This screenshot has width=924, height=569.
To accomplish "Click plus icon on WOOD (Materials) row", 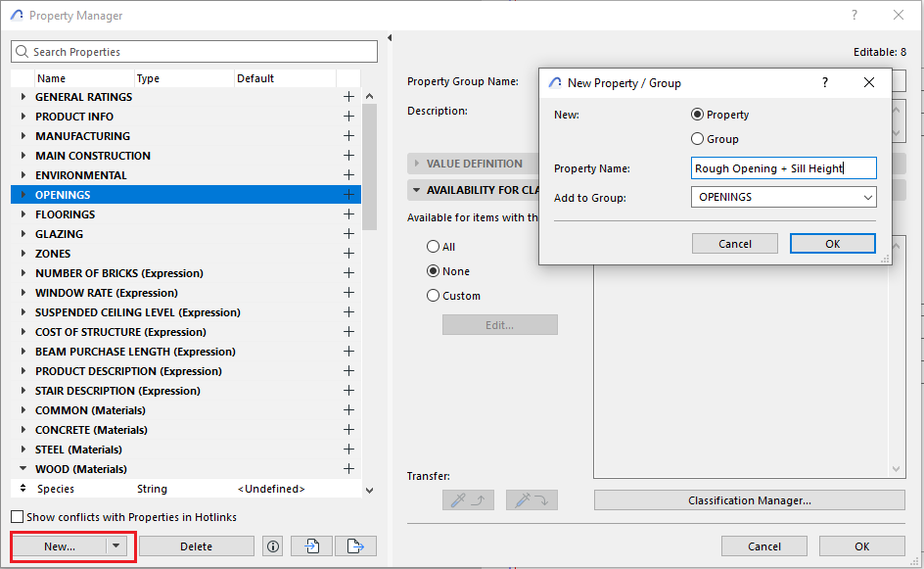I will click(x=348, y=469).
